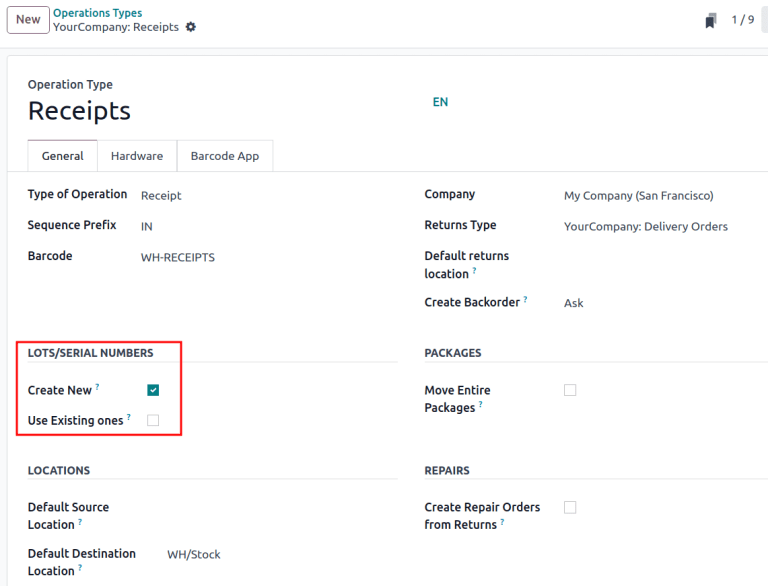Switch to the Hardware tab
This screenshot has width=768, height=586.
point(137,156)
